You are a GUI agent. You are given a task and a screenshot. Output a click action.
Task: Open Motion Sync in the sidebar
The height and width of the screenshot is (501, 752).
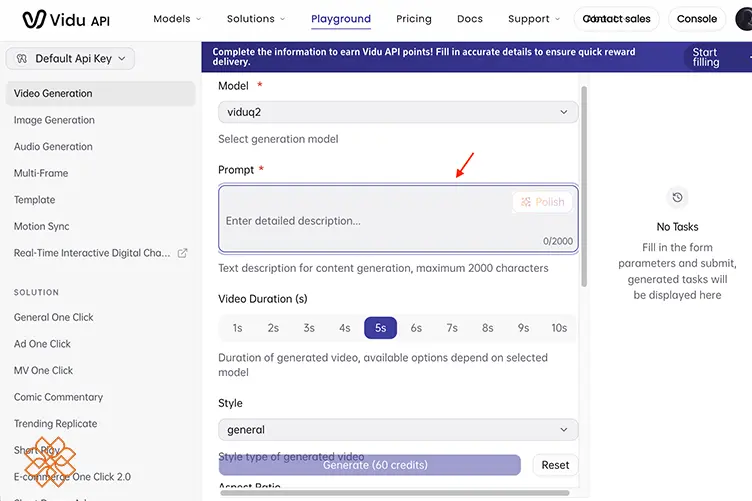42,226
